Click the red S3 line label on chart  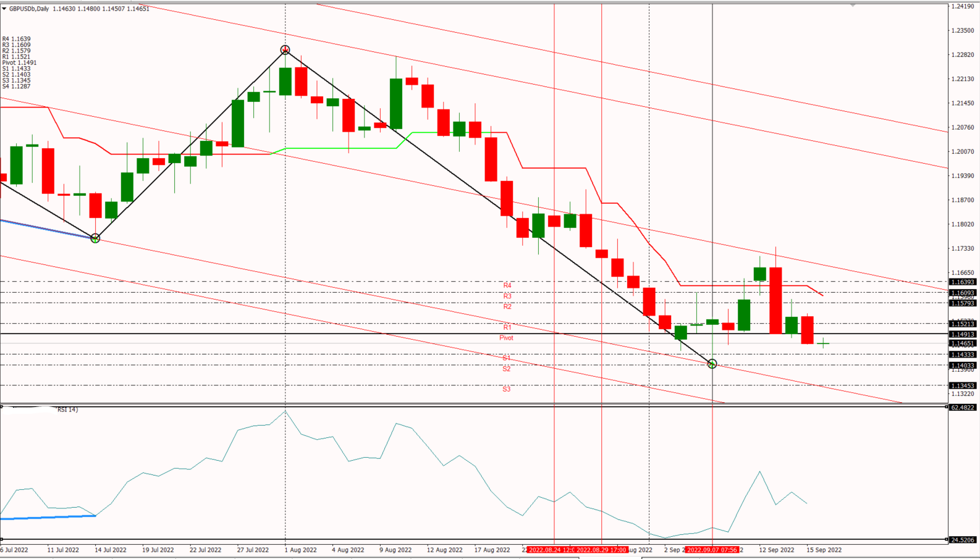[x=507, y=389]
